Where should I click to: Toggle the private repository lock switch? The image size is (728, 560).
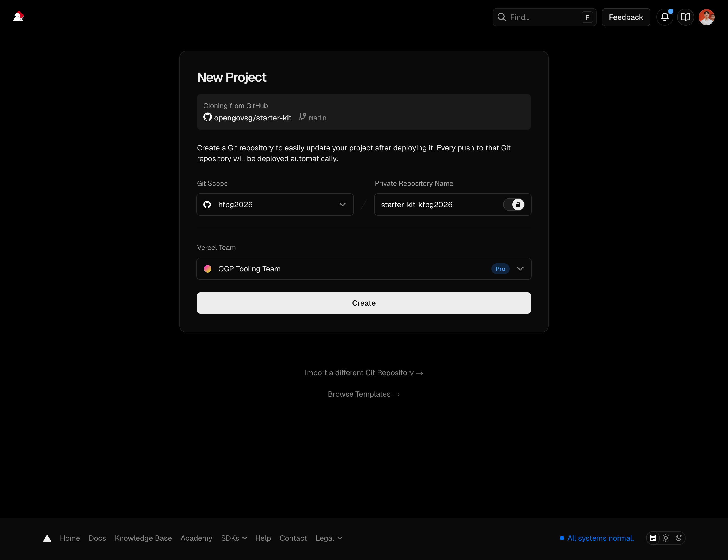click(514, 204)
